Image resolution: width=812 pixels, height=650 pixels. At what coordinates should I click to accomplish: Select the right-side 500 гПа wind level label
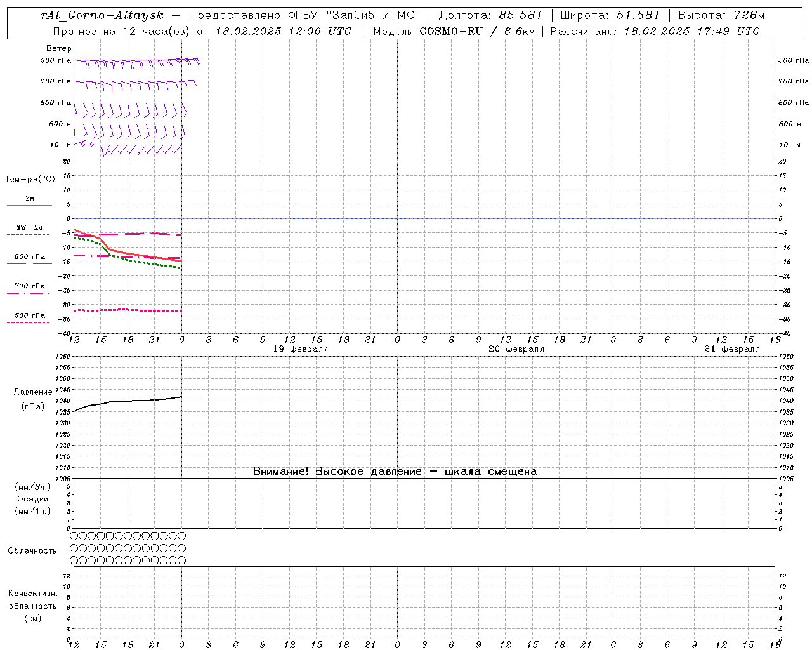tap(794, 60)
